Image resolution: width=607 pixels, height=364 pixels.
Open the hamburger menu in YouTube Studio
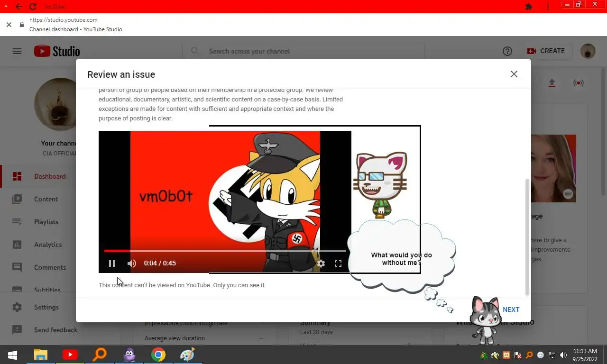[17, 51]
